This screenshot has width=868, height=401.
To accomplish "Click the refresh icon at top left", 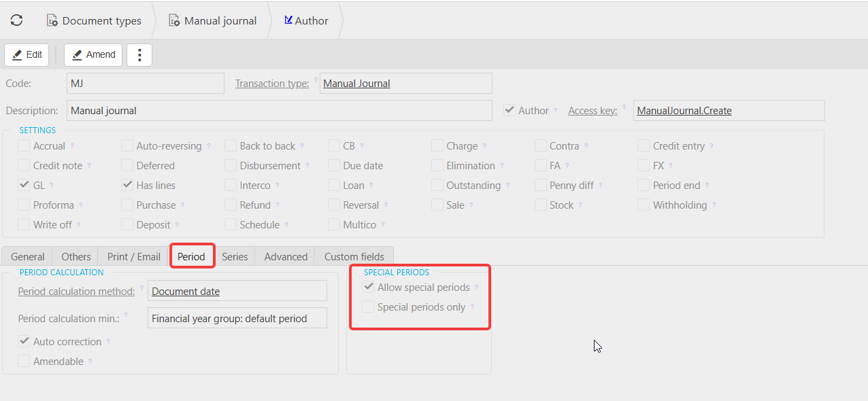I will click(x=17, y=20).
